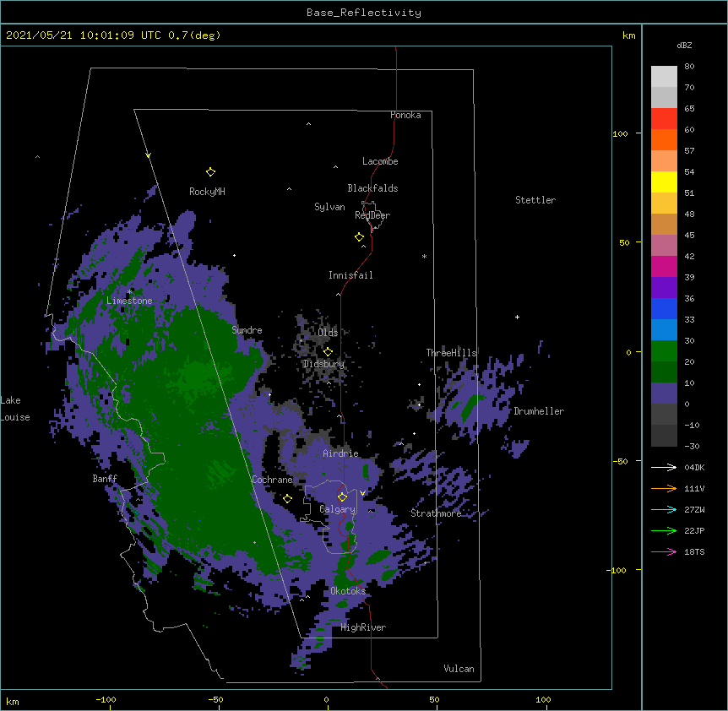The width and height of the screenshot is (728, 711).
Task: Click the Didsbury label
Action: pyautogui.click(x=323, y=364)
